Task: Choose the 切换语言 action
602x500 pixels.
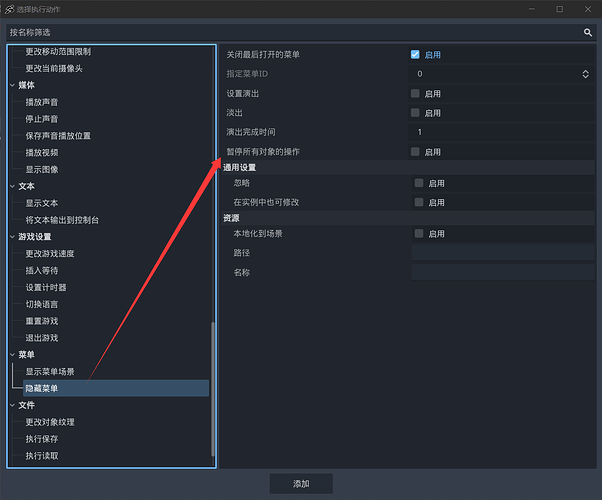Action: point(41,304)
